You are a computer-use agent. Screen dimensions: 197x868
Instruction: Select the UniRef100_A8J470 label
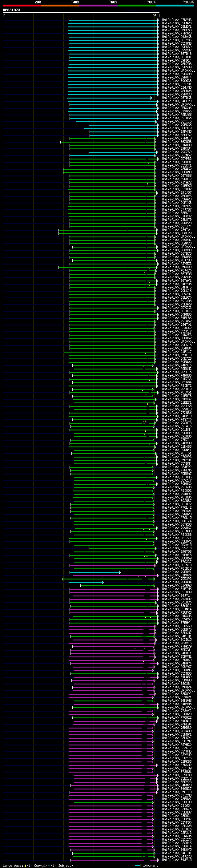point(177,270)
